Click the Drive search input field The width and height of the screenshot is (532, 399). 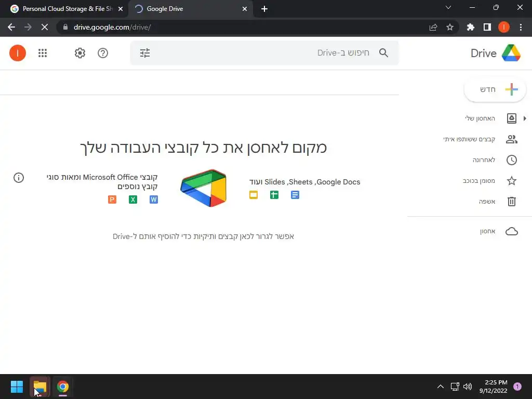click(264, 53)
